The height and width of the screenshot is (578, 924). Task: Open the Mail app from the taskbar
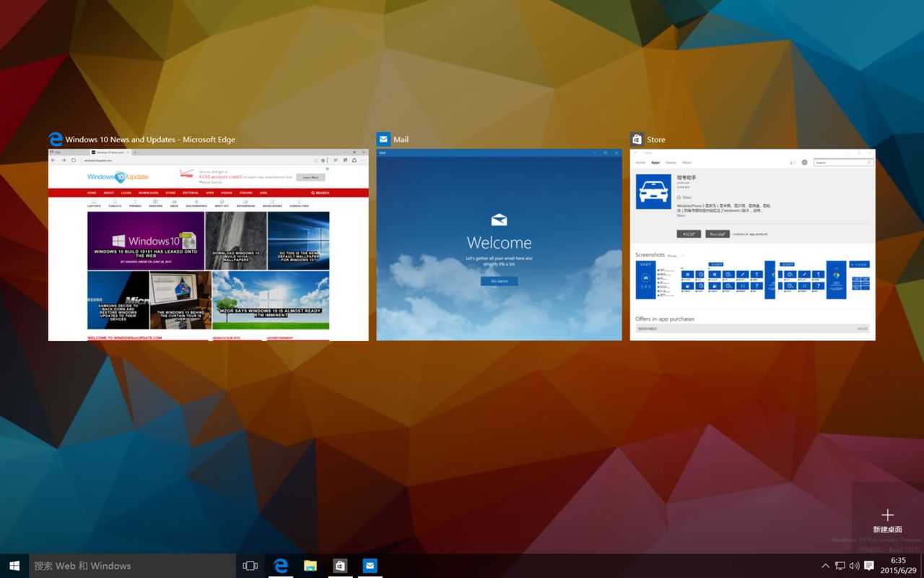tap(370, 566)
